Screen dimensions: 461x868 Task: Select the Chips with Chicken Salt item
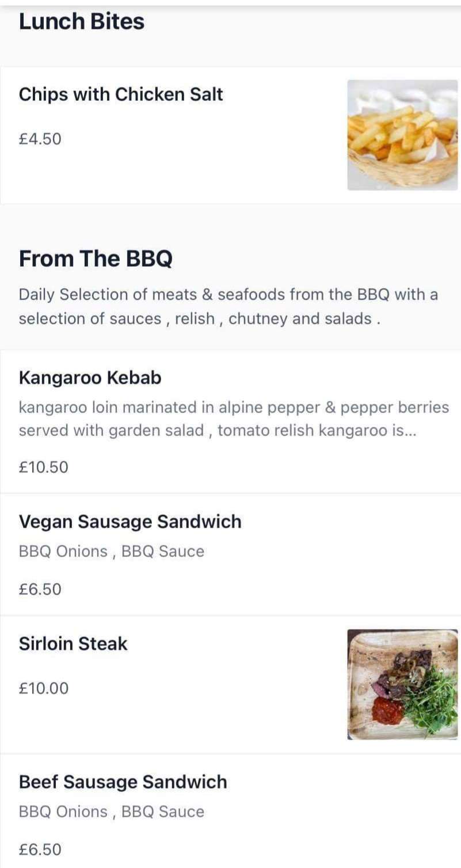point(121,94)
